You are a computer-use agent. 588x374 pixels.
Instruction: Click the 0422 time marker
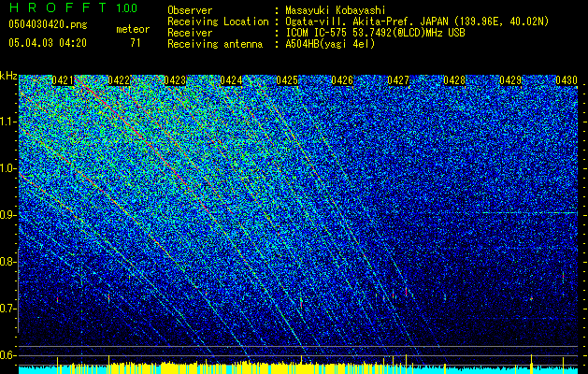[x=119, y=80]
